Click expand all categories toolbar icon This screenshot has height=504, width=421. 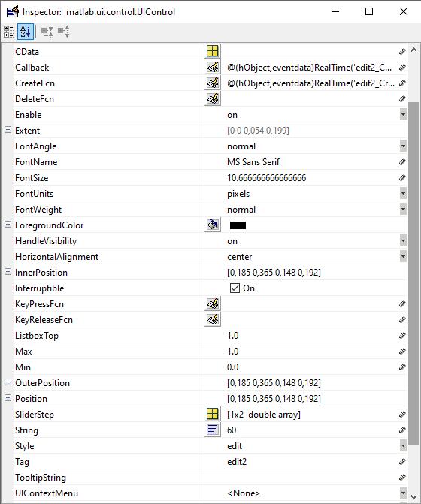(47, 32)
